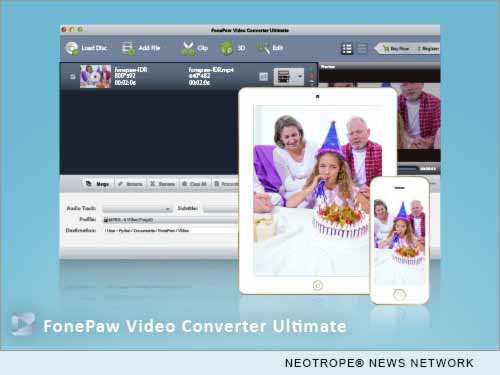Switch to compact list view icon

(x=362, y=49)
